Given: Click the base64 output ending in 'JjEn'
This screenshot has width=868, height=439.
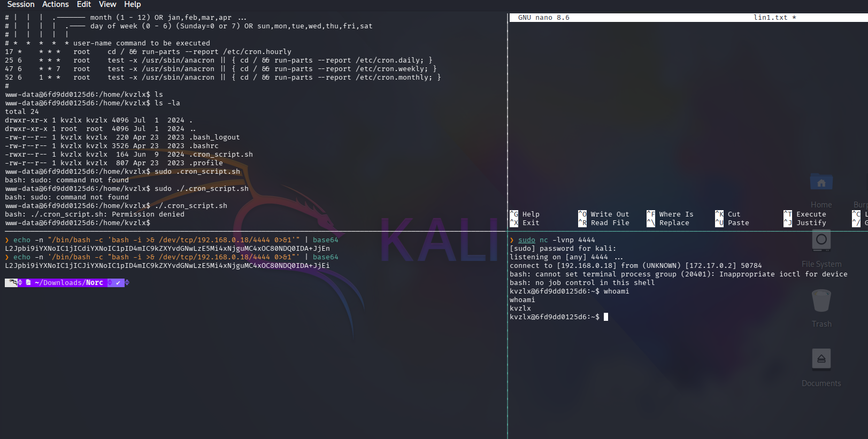Looking at the screenshot, I should [x=167, y=249].
